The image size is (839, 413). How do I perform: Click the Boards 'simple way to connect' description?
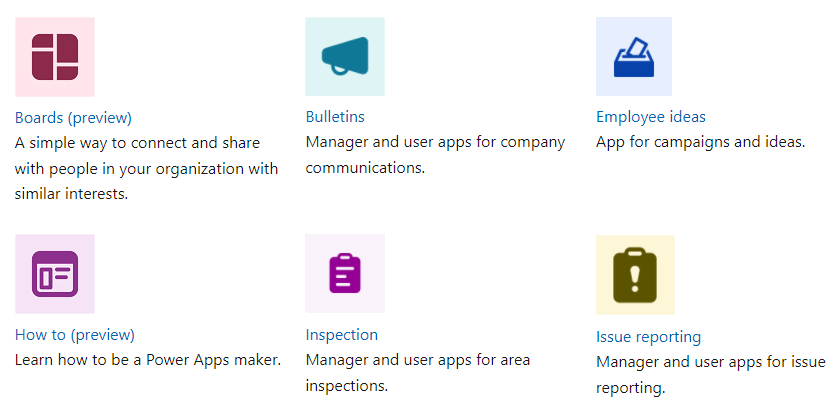[x=137, y=143]
